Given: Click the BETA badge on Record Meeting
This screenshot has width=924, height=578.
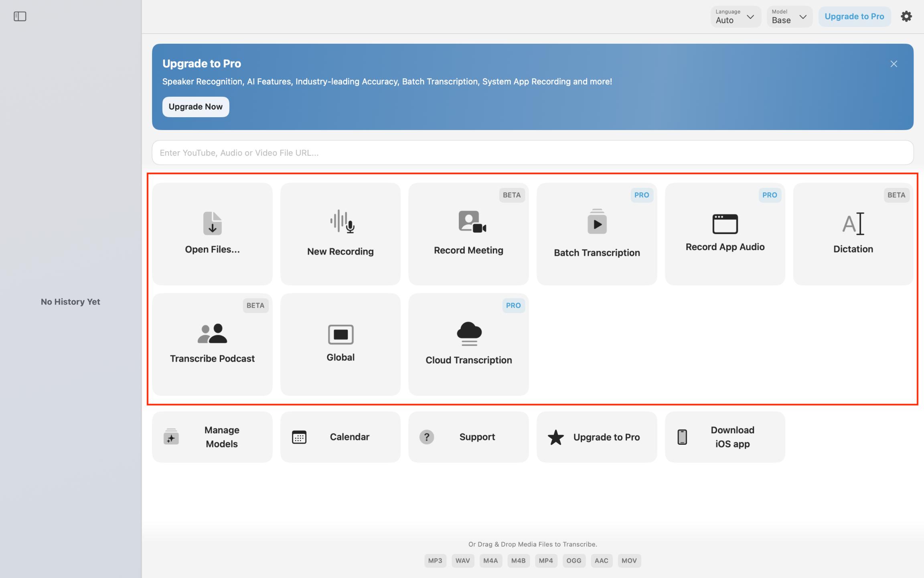Looking at the screenshot, I should [x=512, y=195].
